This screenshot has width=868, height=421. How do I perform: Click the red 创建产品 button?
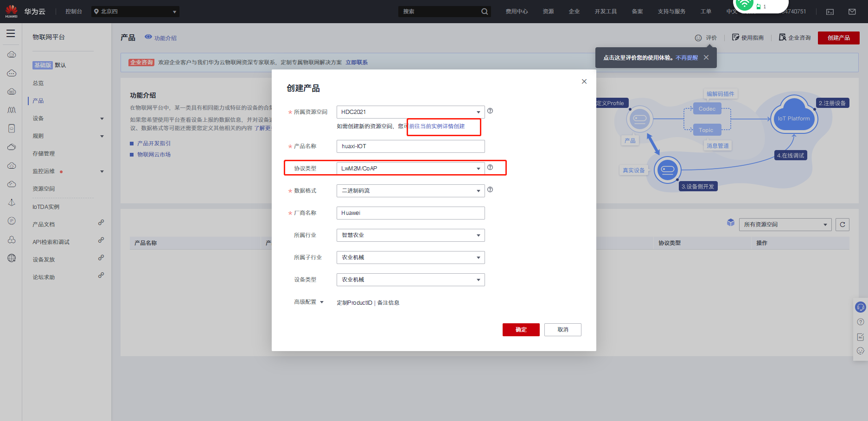point(839,38)
